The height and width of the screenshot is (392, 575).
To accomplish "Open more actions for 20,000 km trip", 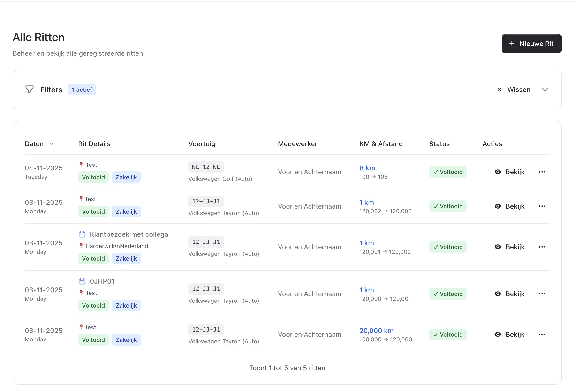I will pyautogui.click(x=542, y=334).
